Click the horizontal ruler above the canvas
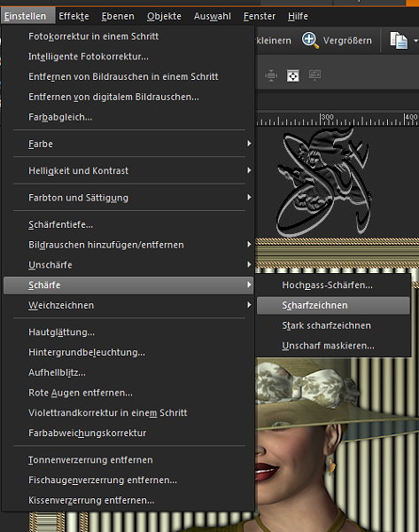The width and height of the screenshot is (419, 532). click(x=338, y=119)
